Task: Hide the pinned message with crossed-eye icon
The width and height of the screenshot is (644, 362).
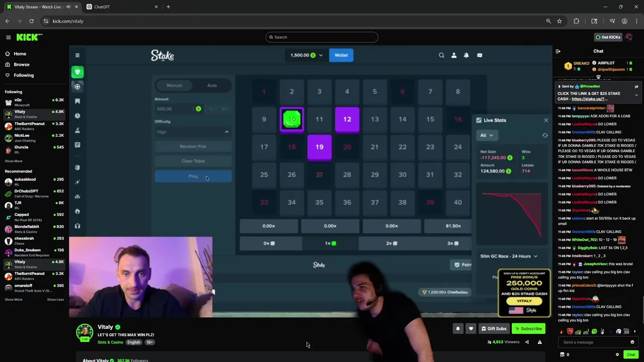Action: [x=636, y=86]
